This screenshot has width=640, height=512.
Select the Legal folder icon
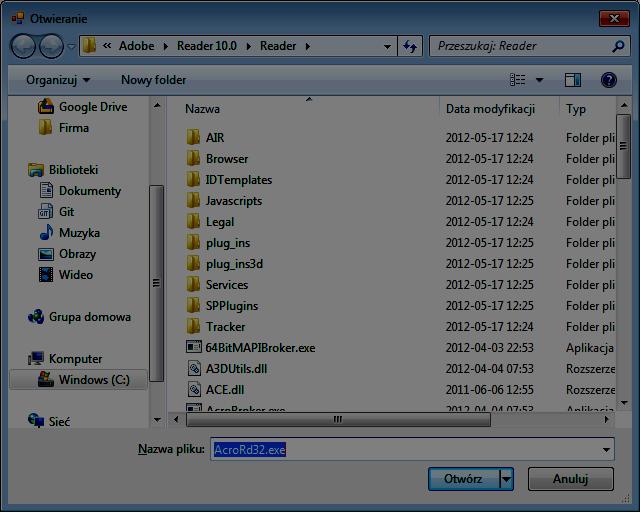[193, 222]
